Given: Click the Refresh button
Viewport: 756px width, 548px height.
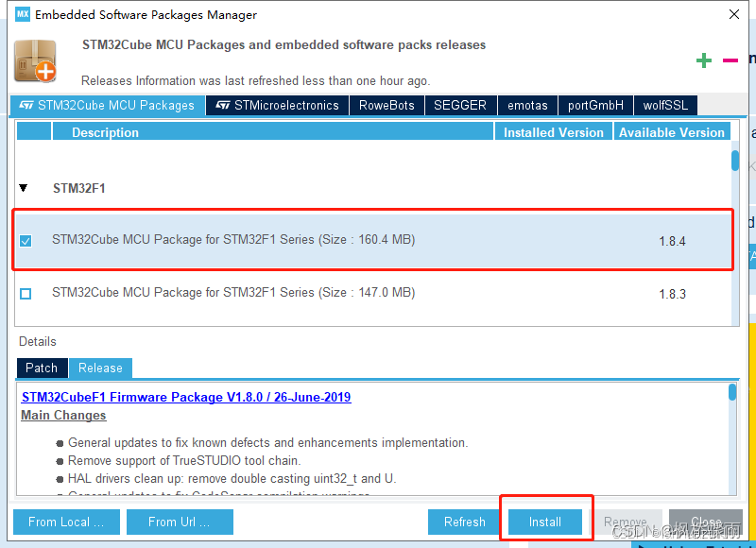Looking at the screenshot, I should [x=465, y=522].
